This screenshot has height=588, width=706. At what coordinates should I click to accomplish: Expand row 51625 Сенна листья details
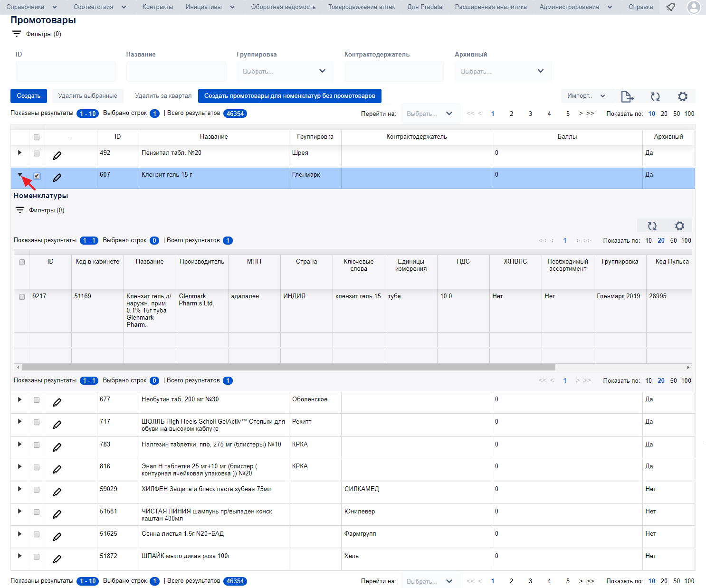tap(19, 533)
